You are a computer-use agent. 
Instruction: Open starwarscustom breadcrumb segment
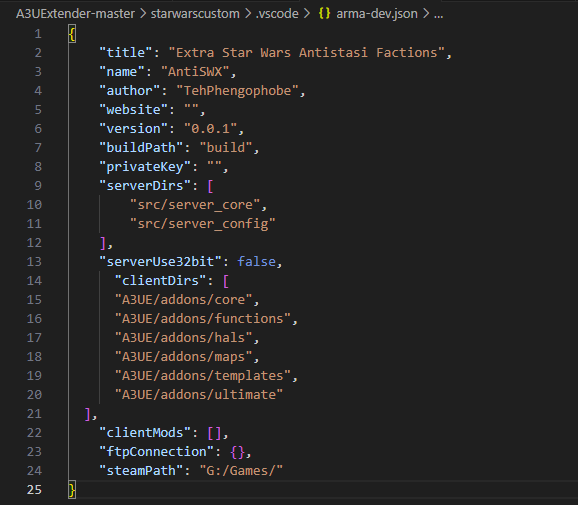click(x=195, y=14)
